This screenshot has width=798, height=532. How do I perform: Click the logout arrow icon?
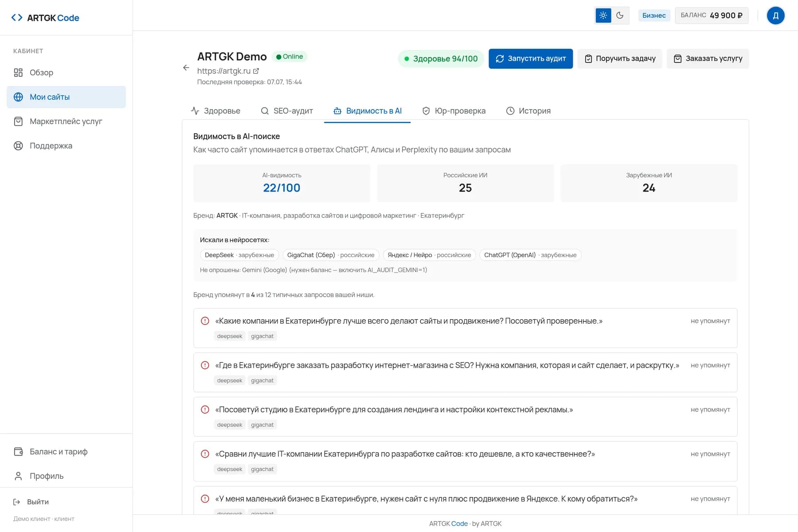17,502
